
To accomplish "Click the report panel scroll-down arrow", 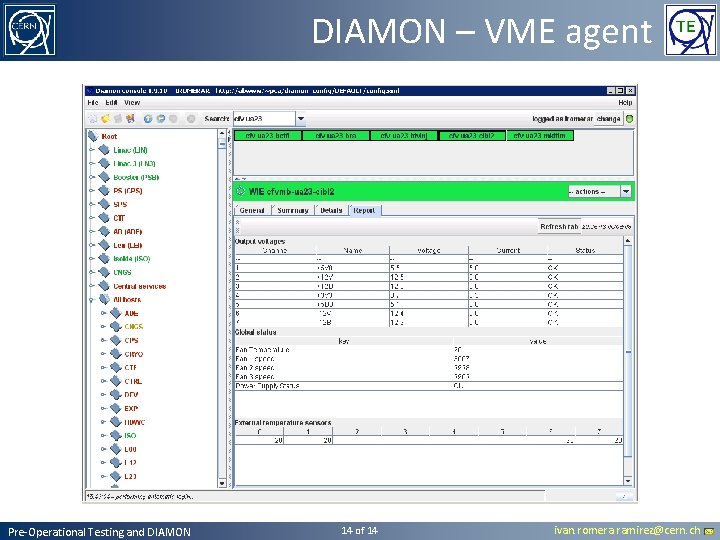I will [628, 481].
